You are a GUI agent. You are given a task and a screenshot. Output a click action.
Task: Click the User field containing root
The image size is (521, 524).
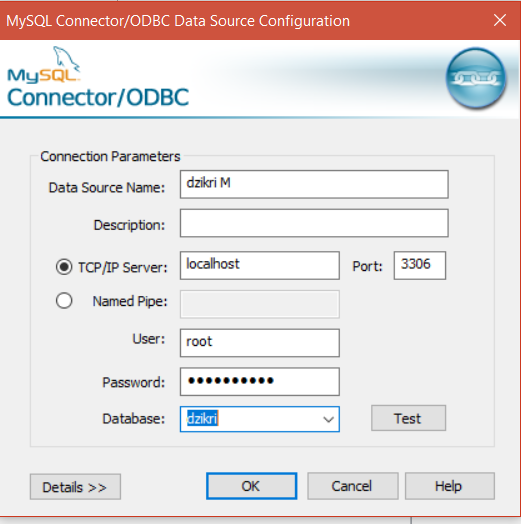coord(260,343)
